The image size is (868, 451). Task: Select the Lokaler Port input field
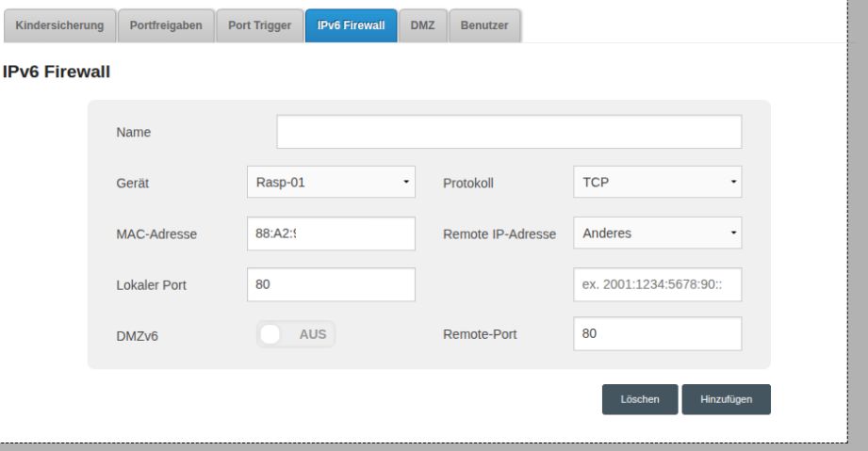coord(330,284)
